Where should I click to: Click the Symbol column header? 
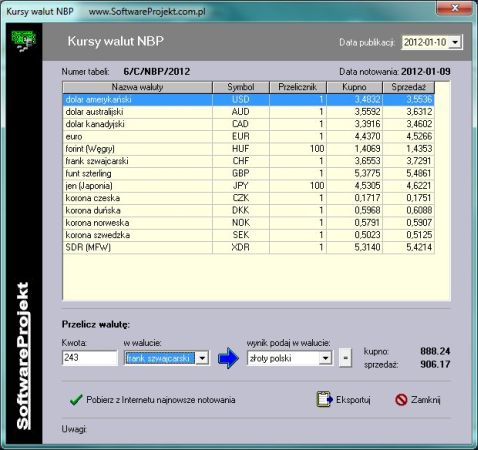241,87
